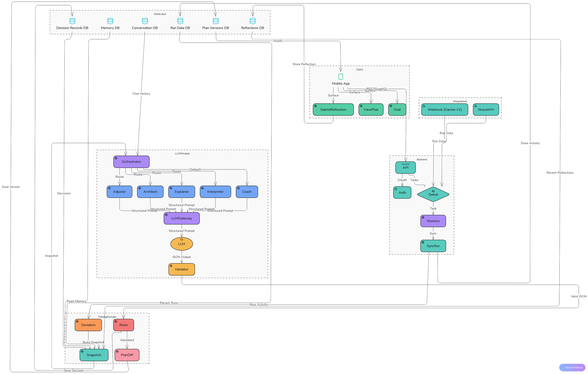Click the Plan Versions DB icon
The width and height of the screenshot is (588, 374).
coord(216,21)
